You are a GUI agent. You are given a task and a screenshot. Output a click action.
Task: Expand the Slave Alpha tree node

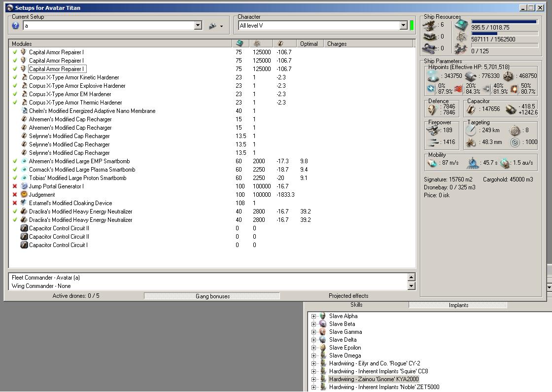313,316
